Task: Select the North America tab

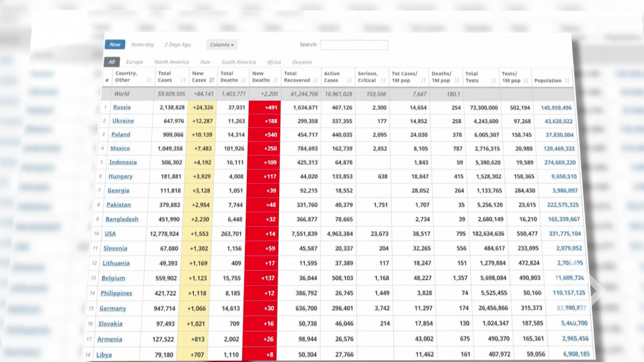Action: pos(171,62)
